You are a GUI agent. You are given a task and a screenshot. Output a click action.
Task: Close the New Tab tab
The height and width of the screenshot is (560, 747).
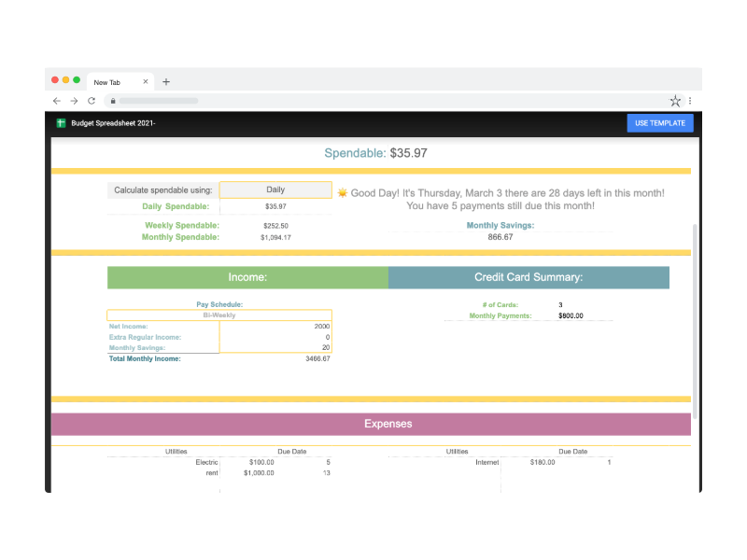(x=146, y=82)
